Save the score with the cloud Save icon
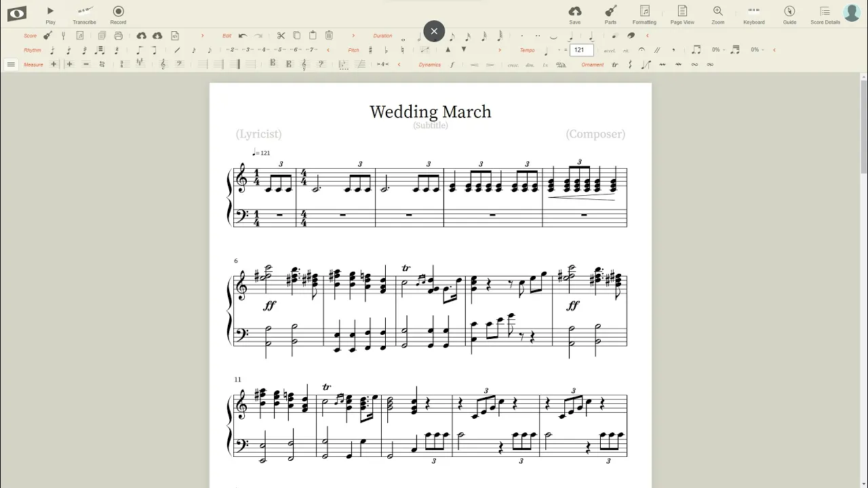868x488 pixels. coord(575,14)
